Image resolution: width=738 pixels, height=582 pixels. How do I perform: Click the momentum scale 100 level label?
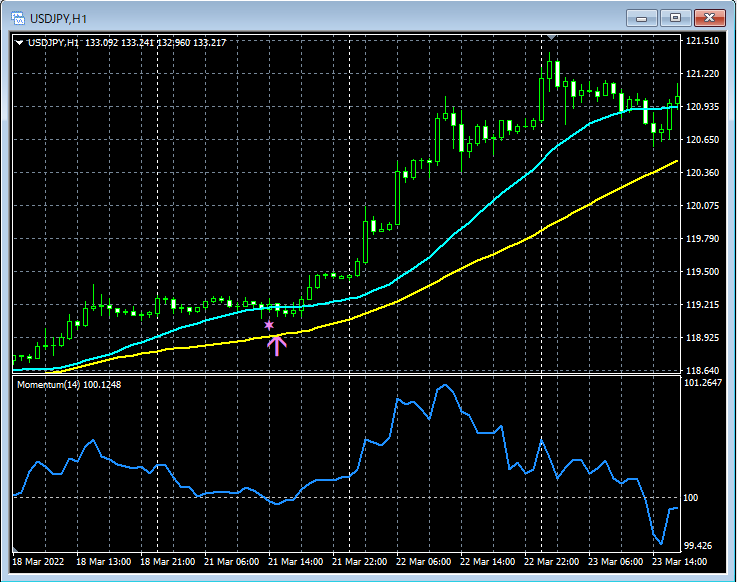click(691, 498)
